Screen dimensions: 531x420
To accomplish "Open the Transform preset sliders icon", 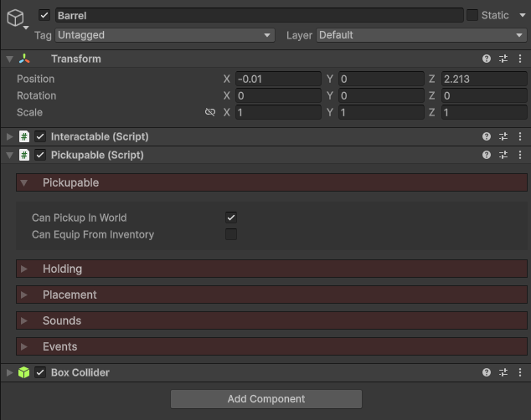I will click(503, 59).
